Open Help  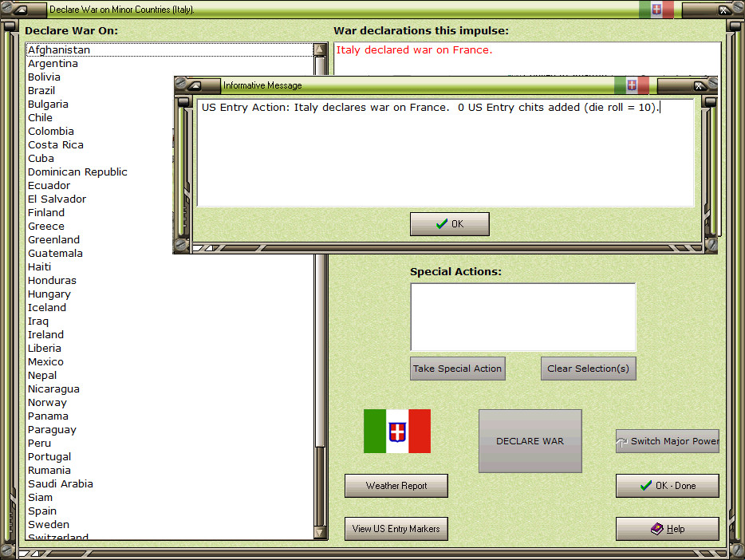pyautogui.click(x=668, y=529)
